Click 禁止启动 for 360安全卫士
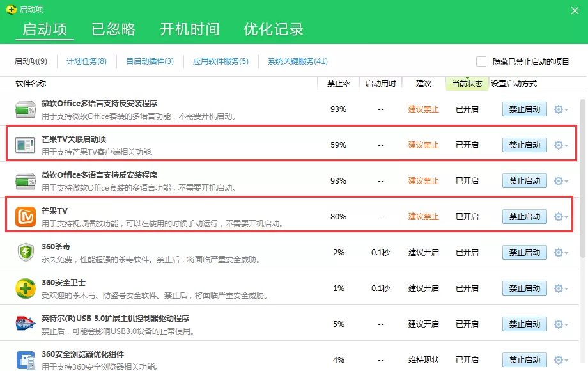 [525, 288]
